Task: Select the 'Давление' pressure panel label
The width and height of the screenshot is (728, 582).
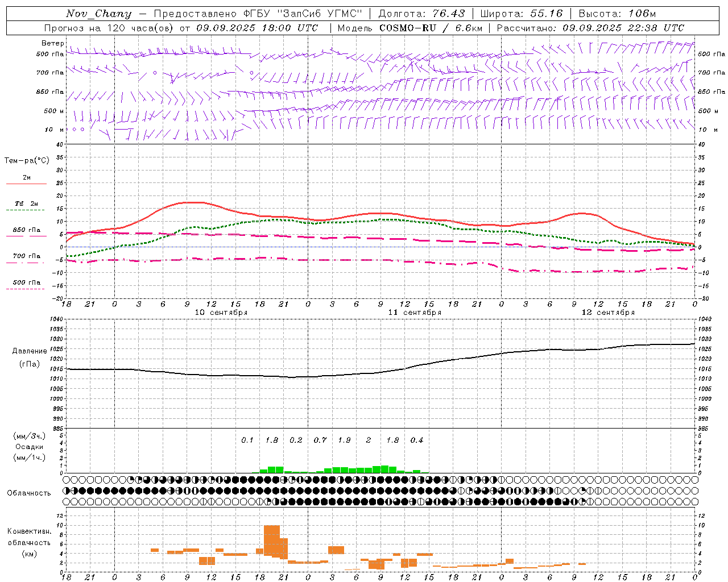Action: [x=30, y=351]
